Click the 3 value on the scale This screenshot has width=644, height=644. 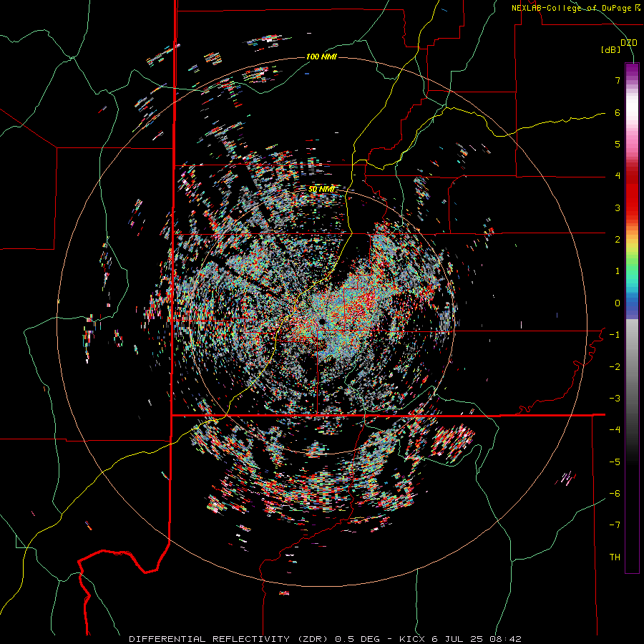click(x=618, y=208)
